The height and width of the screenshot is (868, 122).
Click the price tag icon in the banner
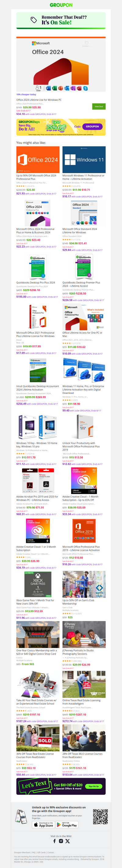click(x=34, y=20)
